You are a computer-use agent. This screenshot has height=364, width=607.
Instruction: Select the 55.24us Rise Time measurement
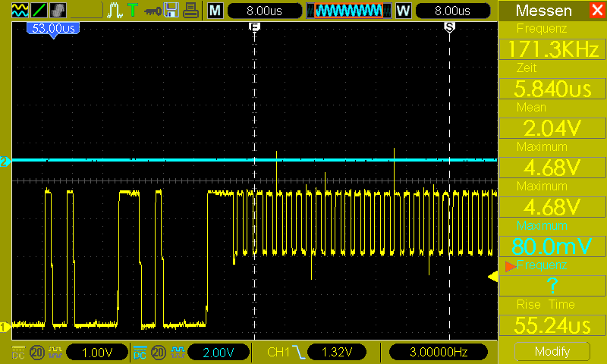tap(552, 325)
